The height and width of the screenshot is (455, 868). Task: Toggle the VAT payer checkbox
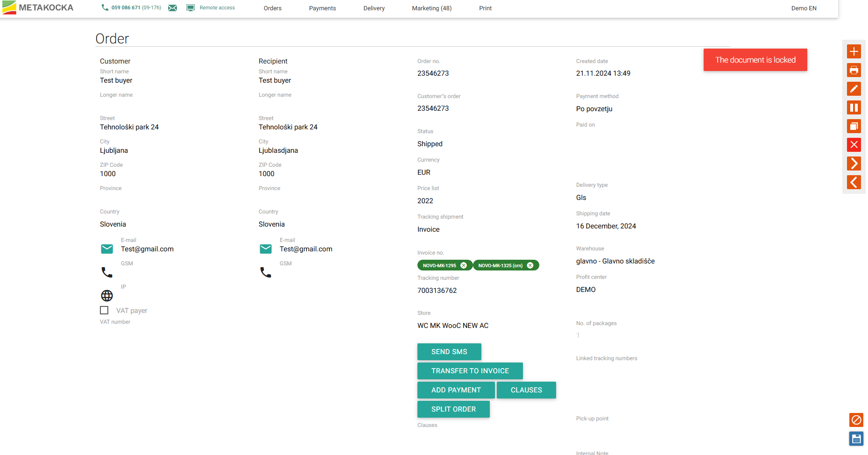[104, 310]
